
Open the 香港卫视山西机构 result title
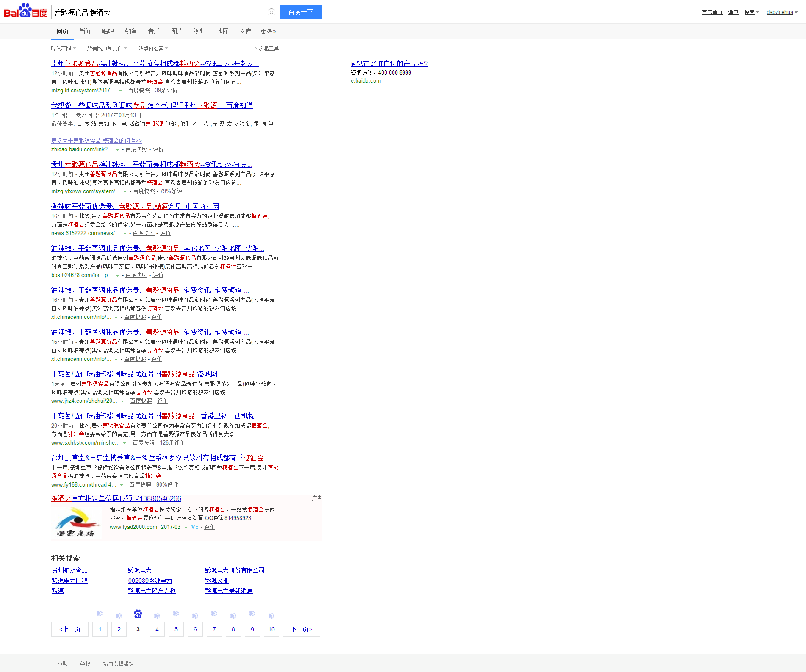point(153,416)
